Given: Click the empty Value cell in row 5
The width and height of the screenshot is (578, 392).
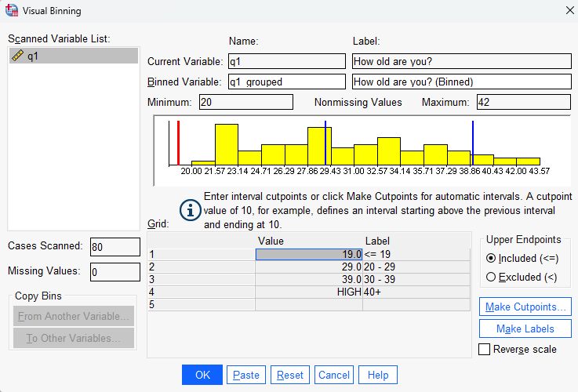Looking at the screenshot, I should coord(309,304).
